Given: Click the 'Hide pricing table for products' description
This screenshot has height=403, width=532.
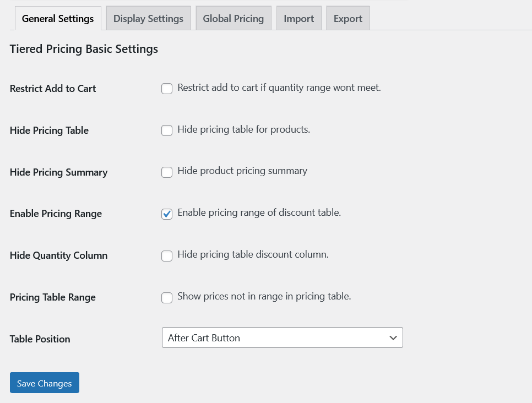Looking at the screenshot, I should coord(243,129).
